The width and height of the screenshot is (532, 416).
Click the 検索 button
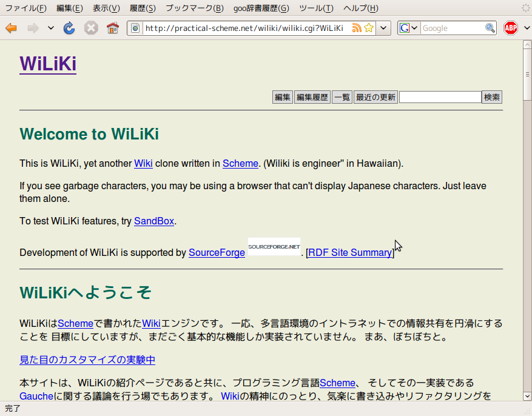point(492,97)
